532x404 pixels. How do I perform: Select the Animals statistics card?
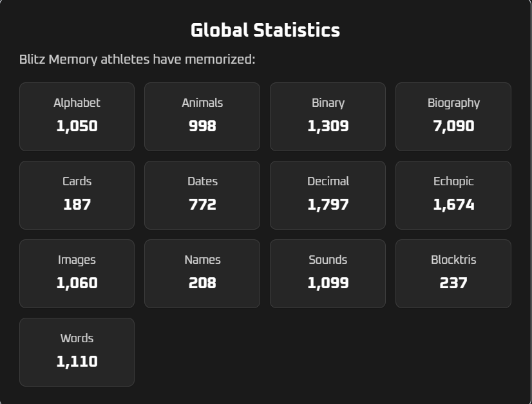coord(202,116)
